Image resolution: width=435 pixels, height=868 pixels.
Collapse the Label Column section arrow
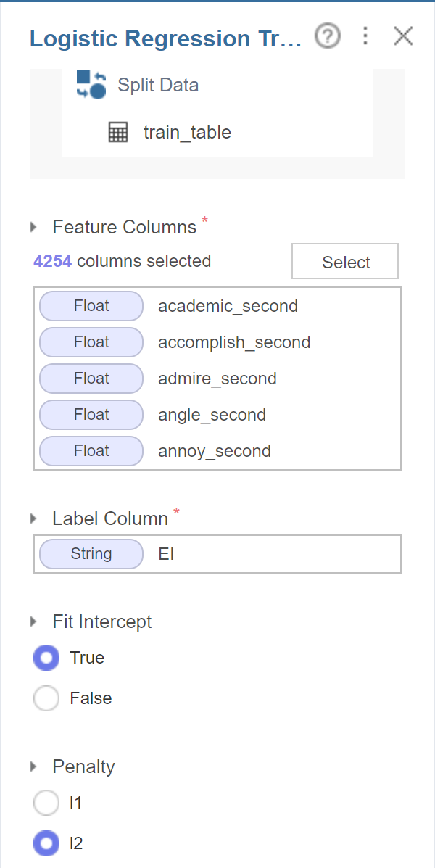(x=34, y=519)
